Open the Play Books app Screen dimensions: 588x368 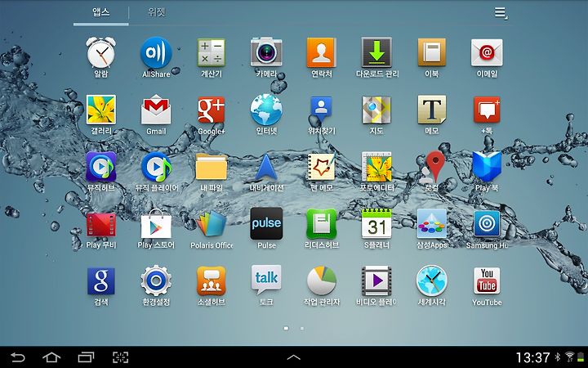(487, 167)
